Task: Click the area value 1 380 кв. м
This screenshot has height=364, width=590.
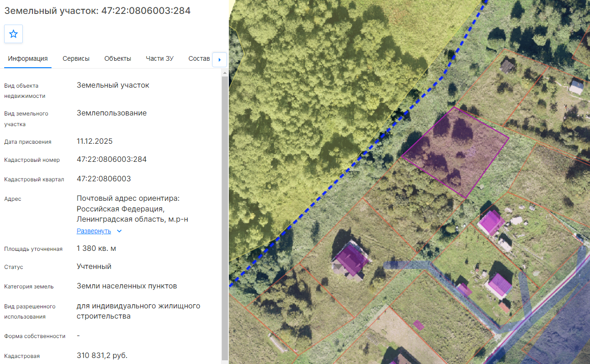Action: coord(96,249)
